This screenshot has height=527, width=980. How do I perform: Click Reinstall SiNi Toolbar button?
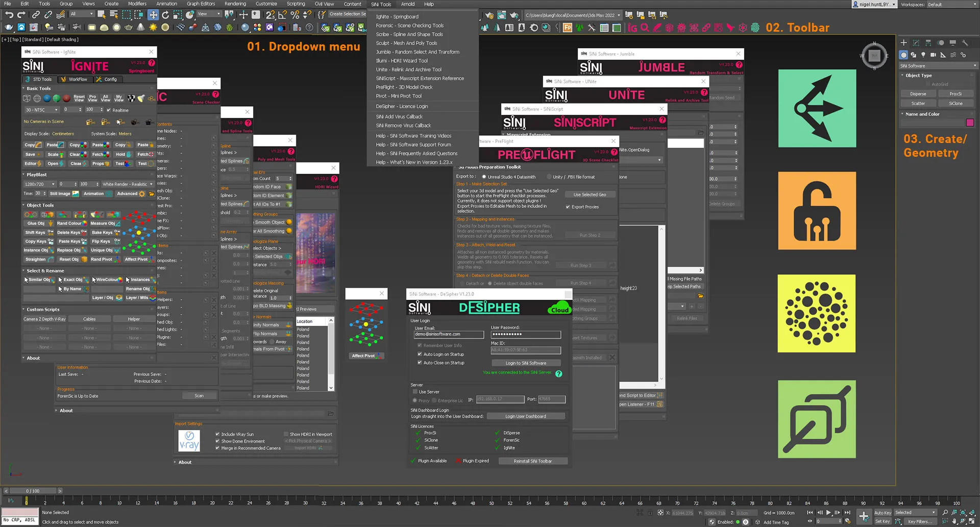pyautogui.click(x=532, y=461)
